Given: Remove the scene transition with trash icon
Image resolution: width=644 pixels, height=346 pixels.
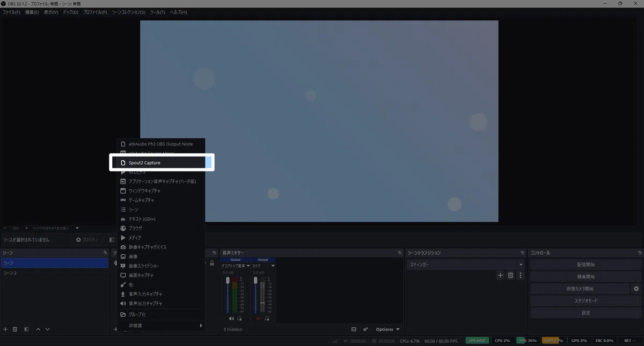Looking at the screenshot, I should [x=510, y=275].
